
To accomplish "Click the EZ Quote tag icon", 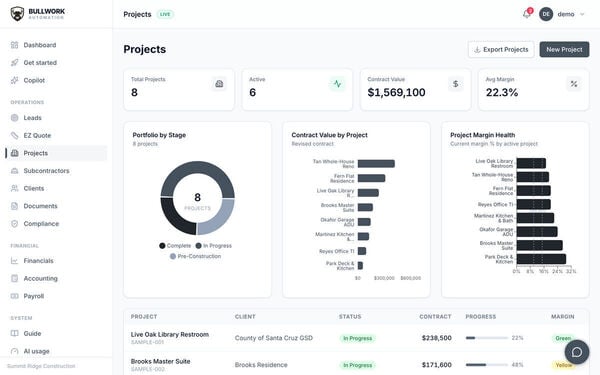I will 15,135.
